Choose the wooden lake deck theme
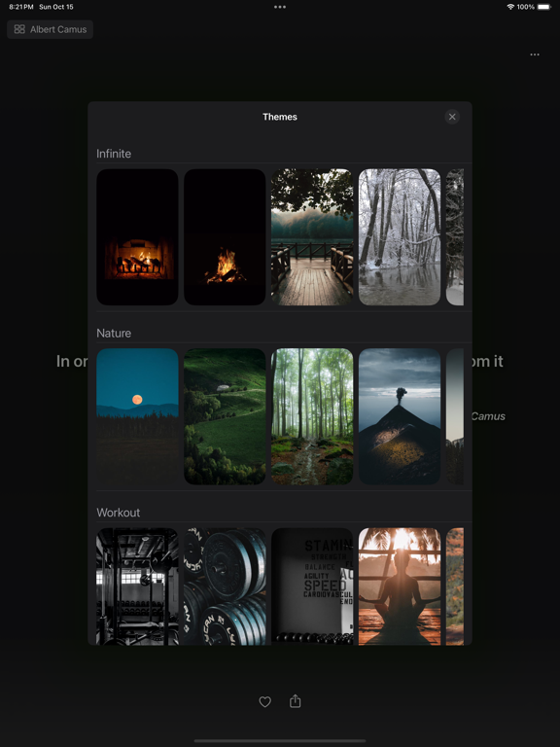Image resolution: width=560 pixels, height=747 pixels. [312, 236]
